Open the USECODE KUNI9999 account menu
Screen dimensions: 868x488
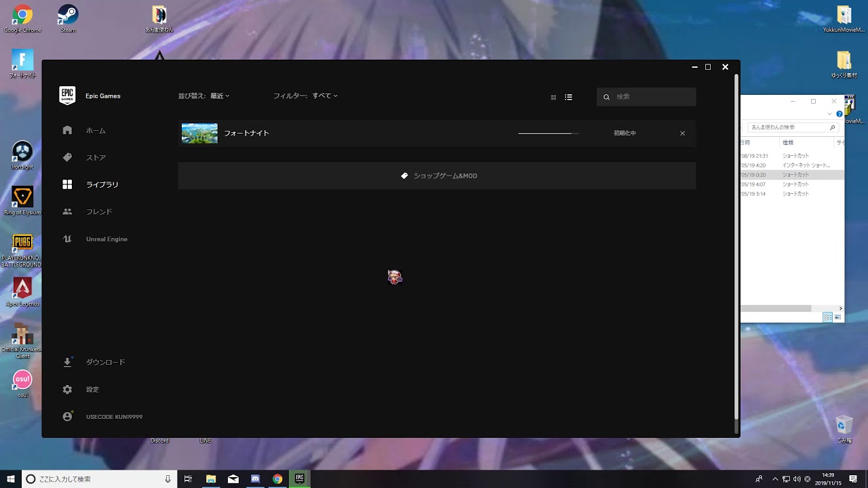[x=102, y=416]
